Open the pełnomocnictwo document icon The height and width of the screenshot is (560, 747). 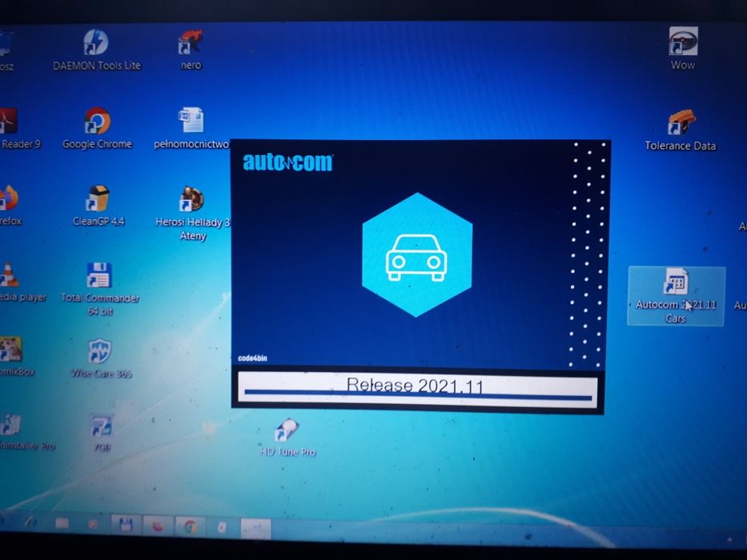pyautogui.click(x=191, y=128)
